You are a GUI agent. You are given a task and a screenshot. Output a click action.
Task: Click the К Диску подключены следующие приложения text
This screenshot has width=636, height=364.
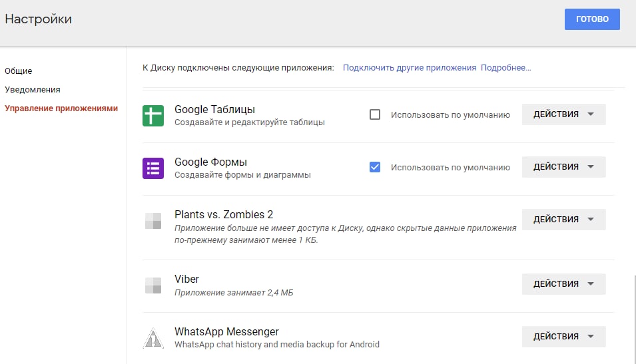click(238, 68)
